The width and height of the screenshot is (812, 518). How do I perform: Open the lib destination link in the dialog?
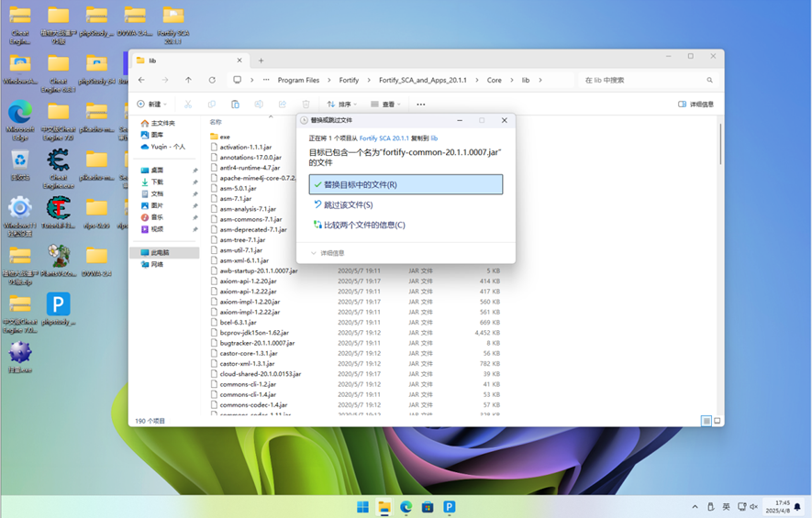click(x=435, y=138)
